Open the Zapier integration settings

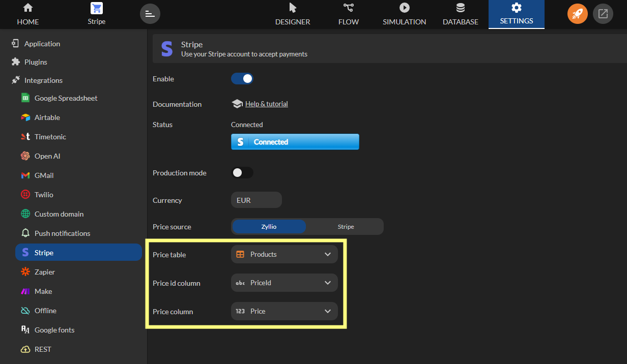pos(44,272)
